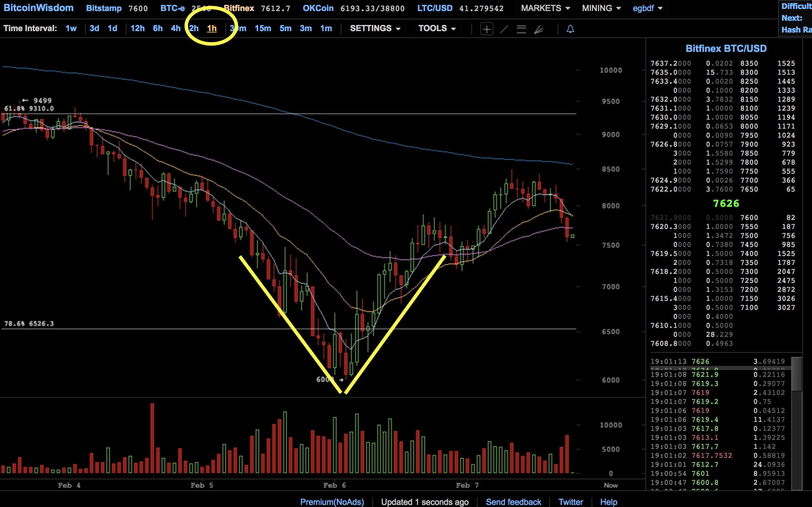Viewport: 812px width, 507px height.
Task: Click the Feb 4 date axis label
Action: pyautogui.click(x=69, y=485)
